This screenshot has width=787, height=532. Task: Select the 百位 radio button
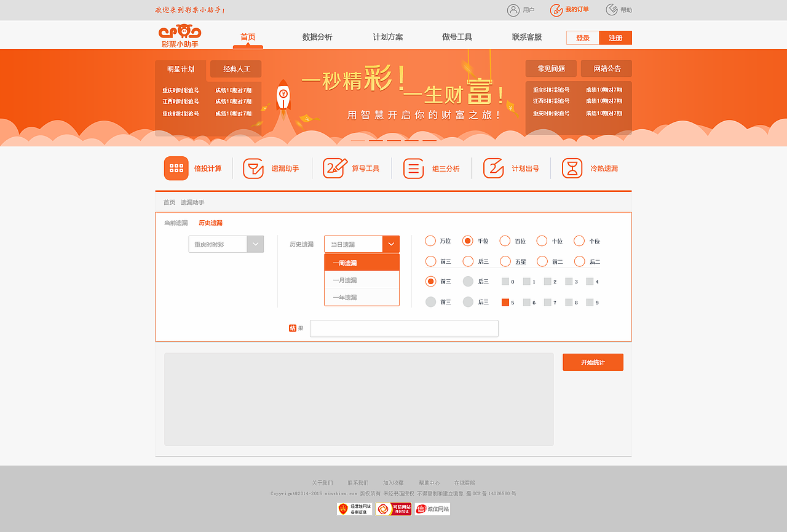point(505,241)
